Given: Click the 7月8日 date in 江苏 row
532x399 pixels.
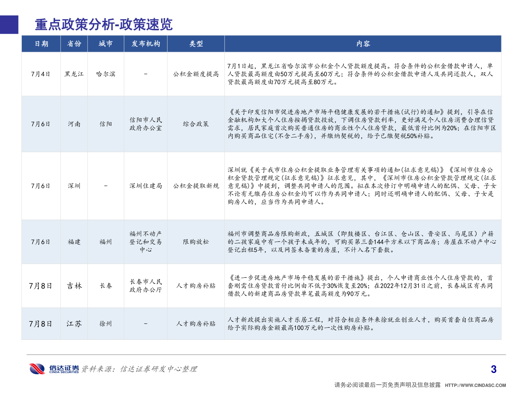Looking at the screenshot, I should (41, 324).
